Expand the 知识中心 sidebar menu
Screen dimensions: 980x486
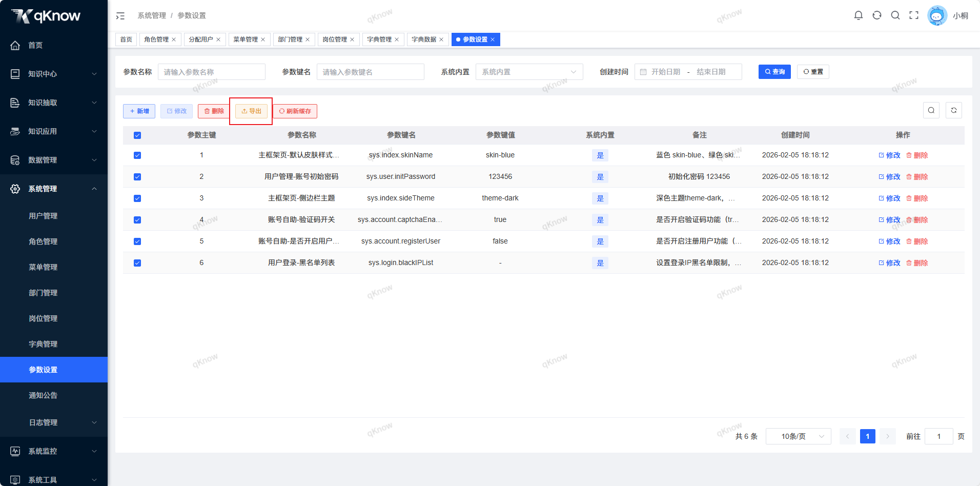pyautogui.click(x=54, y=74)
